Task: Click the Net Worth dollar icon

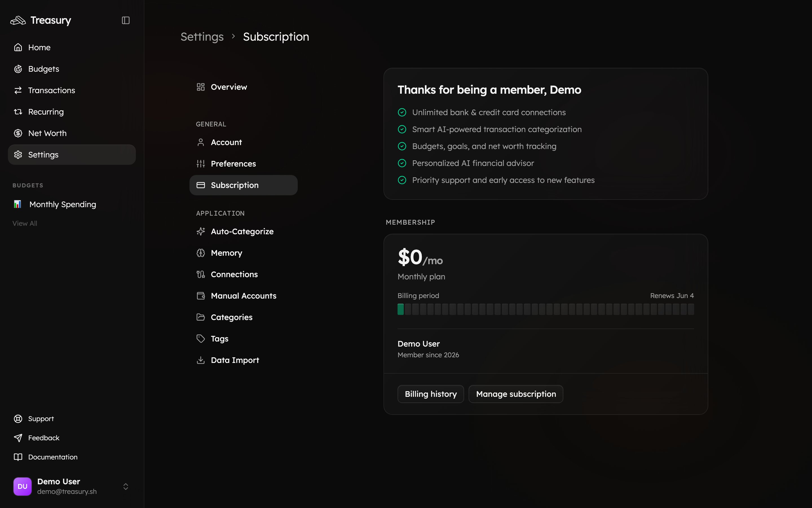Action: pos(18,133)
